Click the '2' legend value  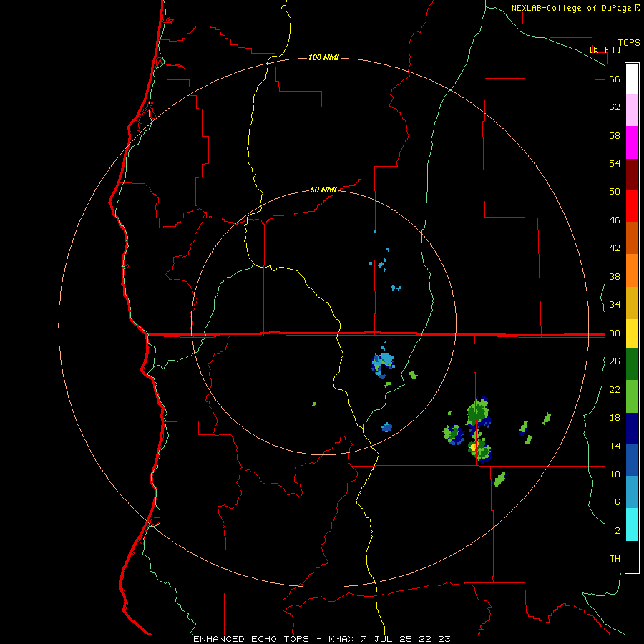click(618, 531)
